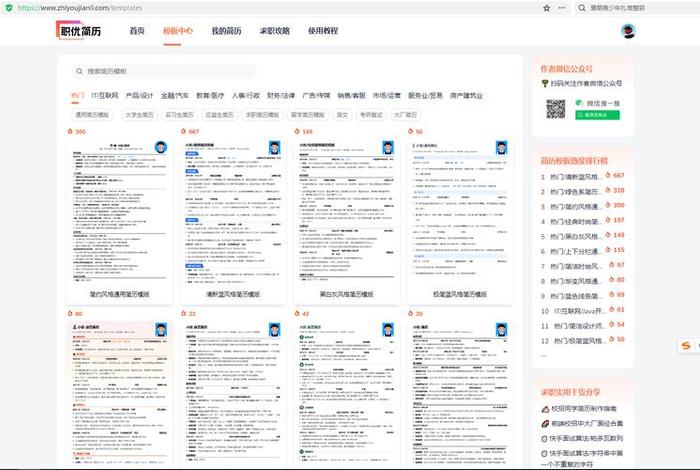The image size is (700, 470).
Task: Click the Sogou input method floating icon
Action: click(686, 345)
